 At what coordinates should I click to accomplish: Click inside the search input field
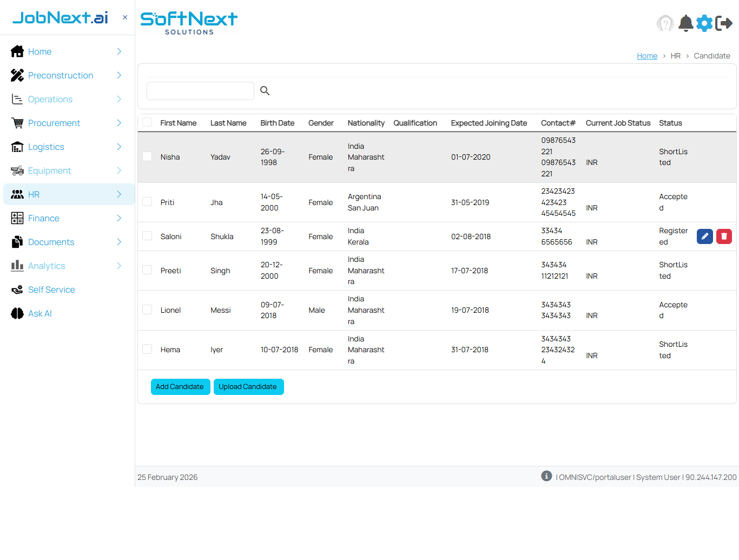pos(200,90)
